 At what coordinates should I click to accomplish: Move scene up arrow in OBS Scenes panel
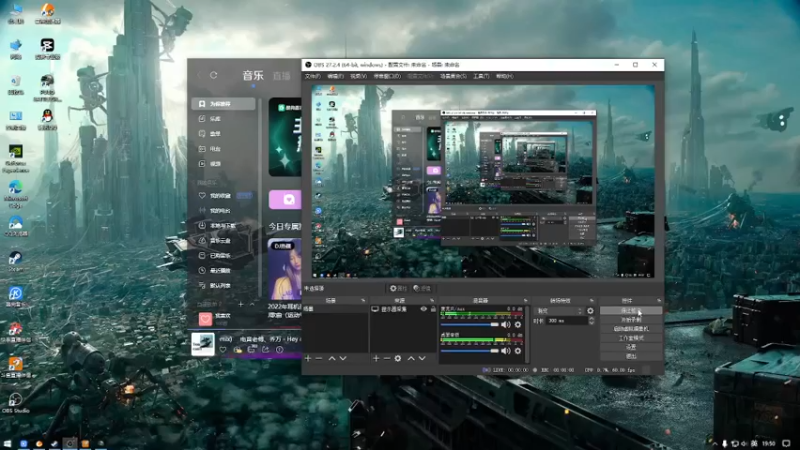point(332,358)
